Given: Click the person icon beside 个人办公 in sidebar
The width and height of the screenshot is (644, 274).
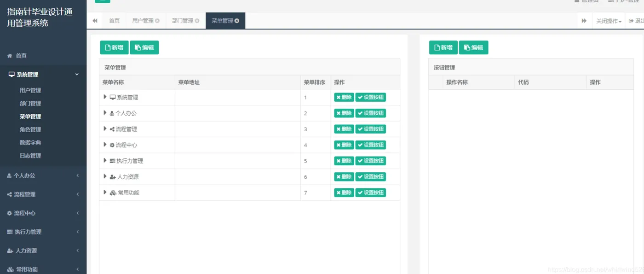Looking at the screenshot, I should pyautogui.click(x=9, y=175).
